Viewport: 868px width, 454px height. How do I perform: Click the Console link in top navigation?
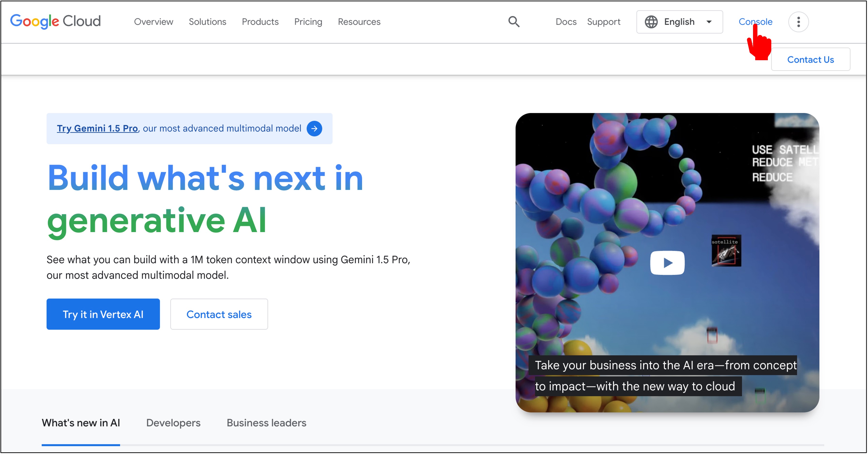[x=755, y=22]
